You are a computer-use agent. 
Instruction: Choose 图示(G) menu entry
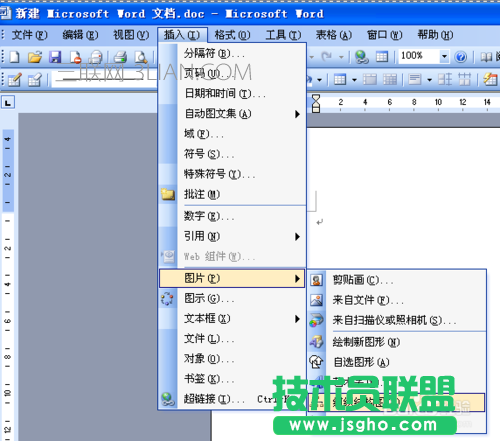[232, 298]
